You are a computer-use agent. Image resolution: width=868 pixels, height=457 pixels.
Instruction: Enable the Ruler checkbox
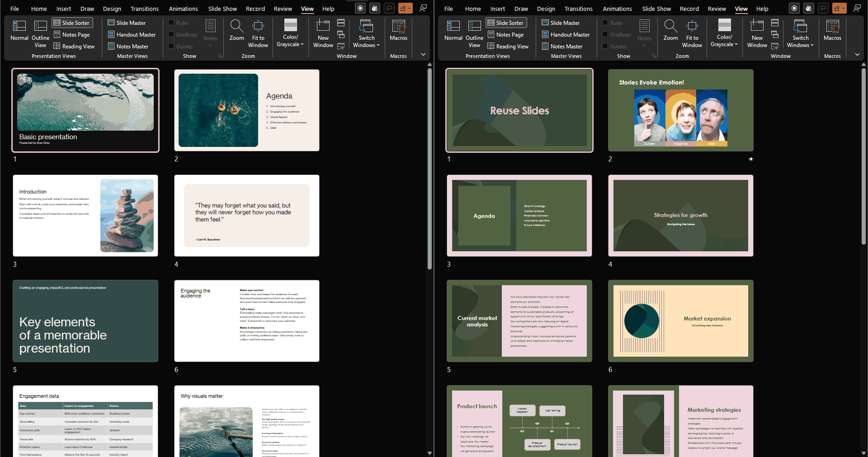click(x=171, y=23)
